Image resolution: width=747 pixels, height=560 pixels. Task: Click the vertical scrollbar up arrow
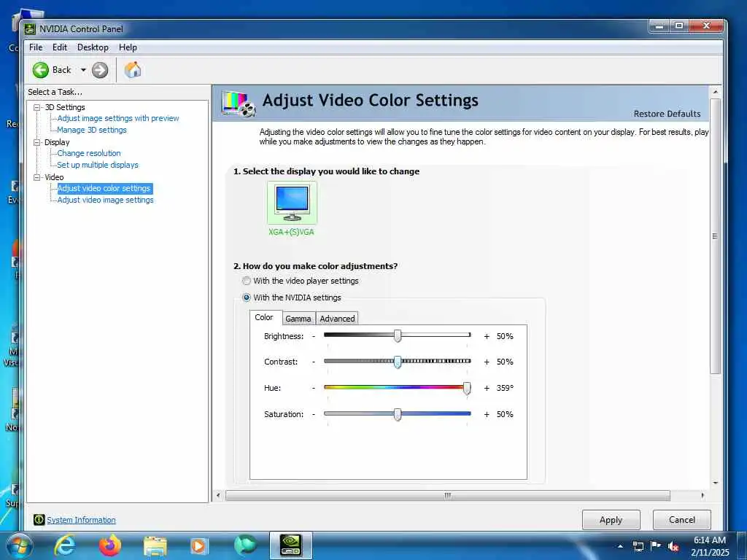pos(715,91)
